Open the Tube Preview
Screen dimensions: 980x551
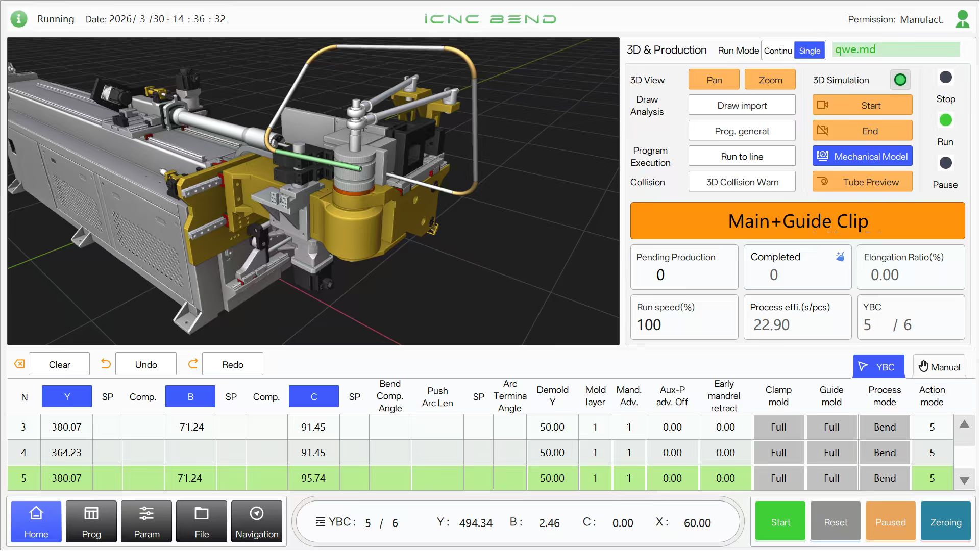pyautogui.click(x=862, y=182)
